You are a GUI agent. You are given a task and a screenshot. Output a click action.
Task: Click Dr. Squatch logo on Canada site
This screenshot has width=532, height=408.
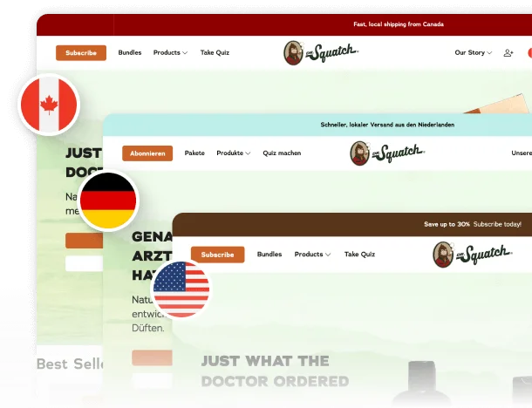point(321,52)
